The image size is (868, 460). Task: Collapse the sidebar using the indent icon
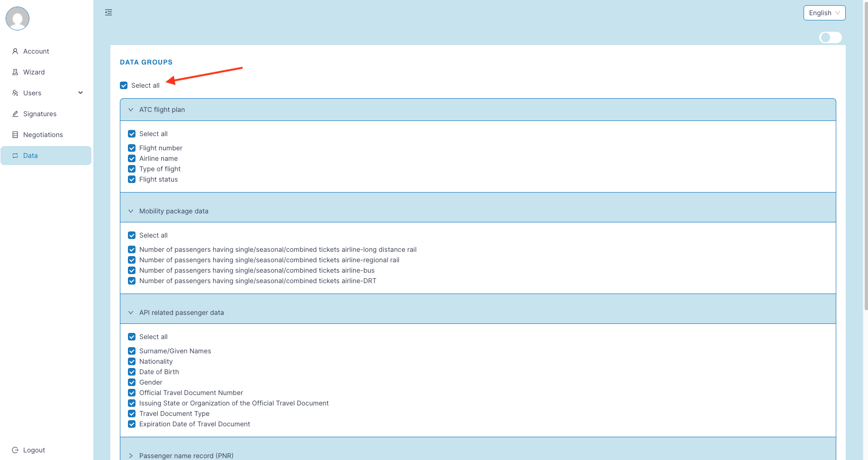click(108, 12)
